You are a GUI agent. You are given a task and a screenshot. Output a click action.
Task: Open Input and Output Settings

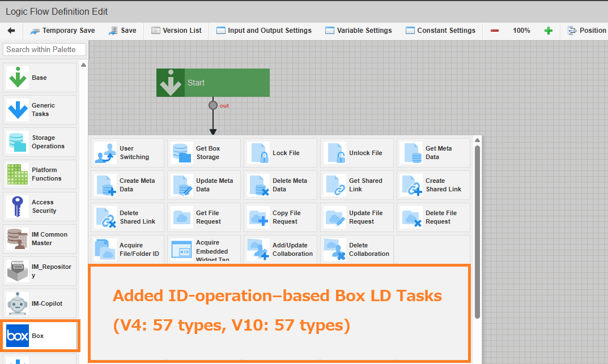[x=264, y=31]
